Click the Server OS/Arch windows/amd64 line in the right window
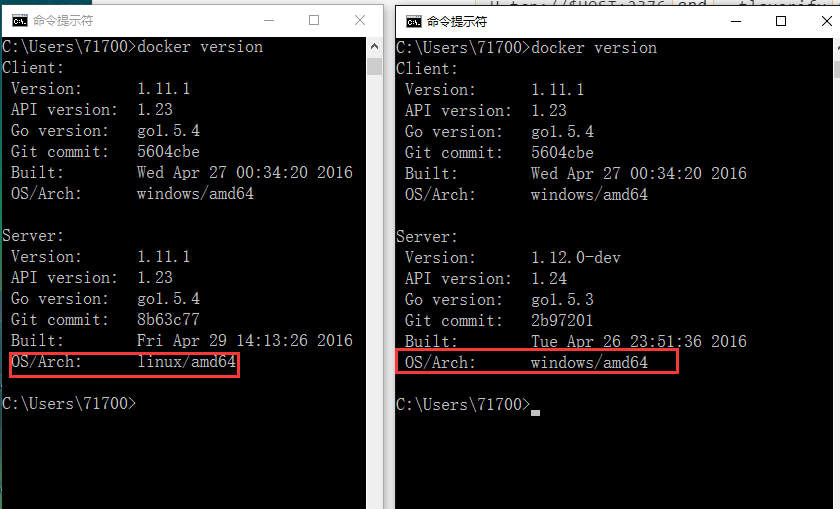 tap(526, 363)
